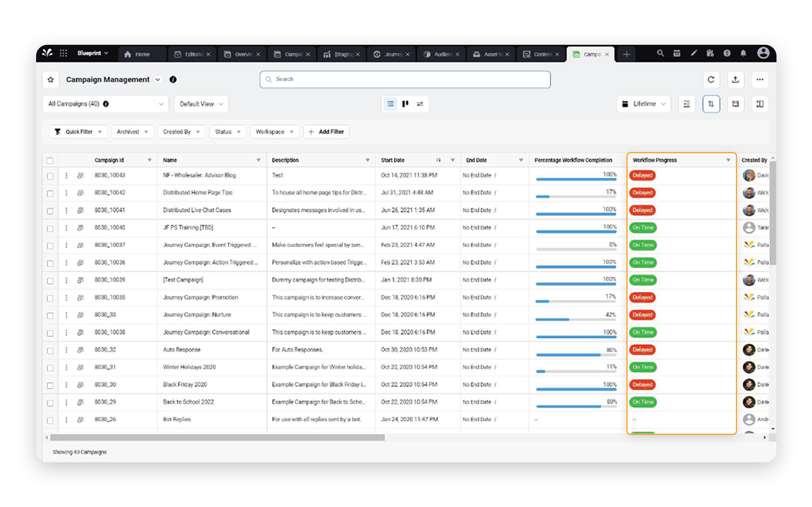This screenshot has width=812, height=507.
Task: Open the search magnifier in the top bar
Action: (661, 53)
